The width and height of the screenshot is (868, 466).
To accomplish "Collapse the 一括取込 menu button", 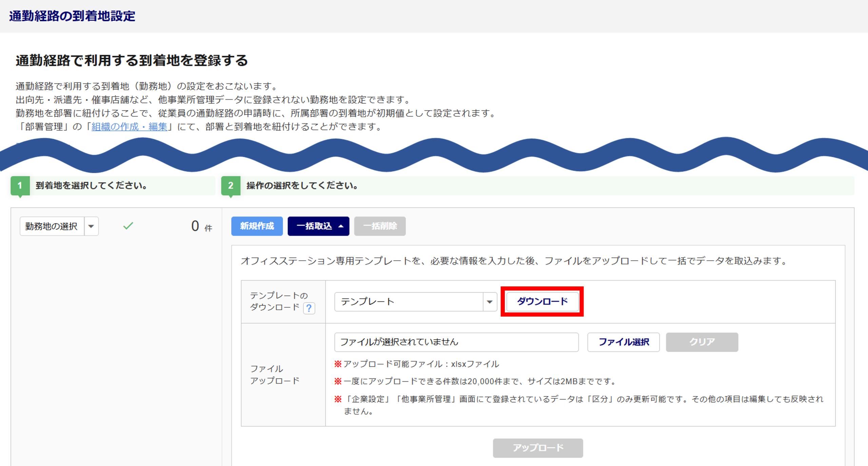I will click(x=318, y=226).
